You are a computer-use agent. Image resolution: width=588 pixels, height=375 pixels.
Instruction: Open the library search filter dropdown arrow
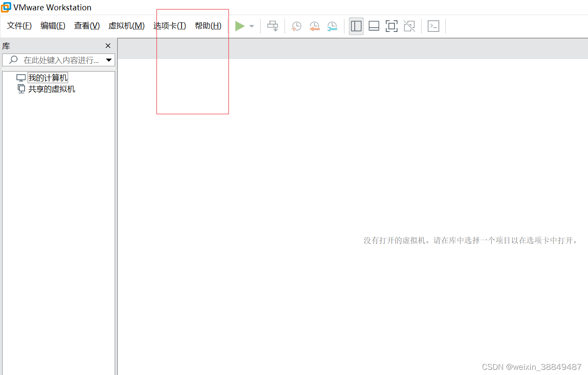pos(109,60)
